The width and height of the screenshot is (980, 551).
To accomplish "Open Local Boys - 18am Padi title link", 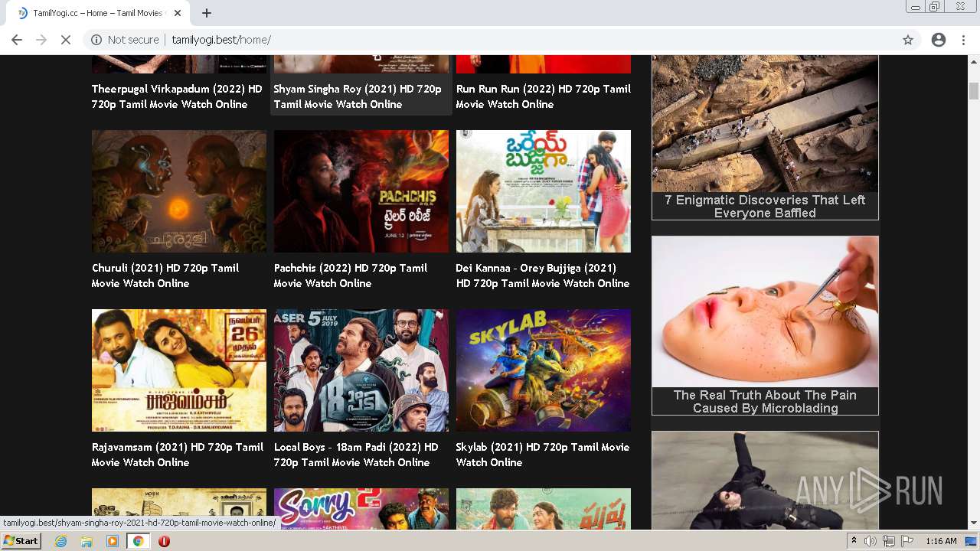I will pos(356,455).
